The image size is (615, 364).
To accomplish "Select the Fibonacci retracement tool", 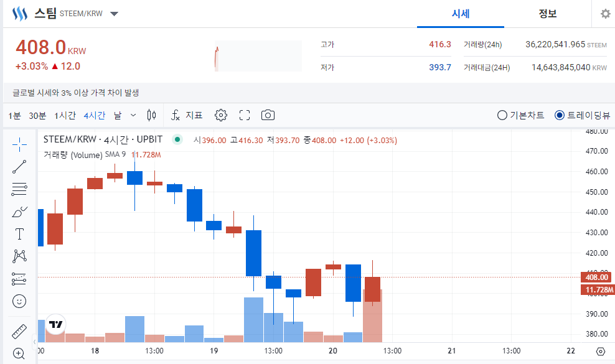I will point(19,189).
